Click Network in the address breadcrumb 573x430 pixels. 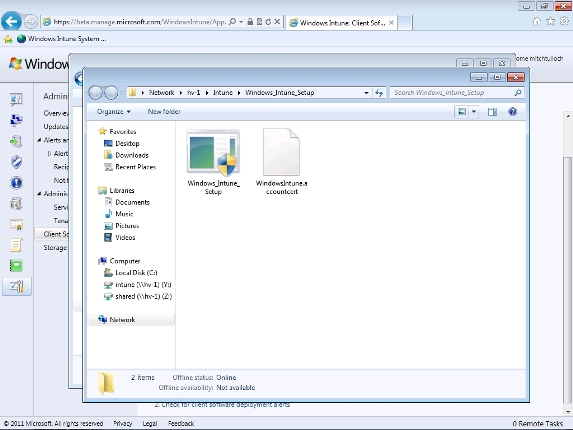(161, 93)
